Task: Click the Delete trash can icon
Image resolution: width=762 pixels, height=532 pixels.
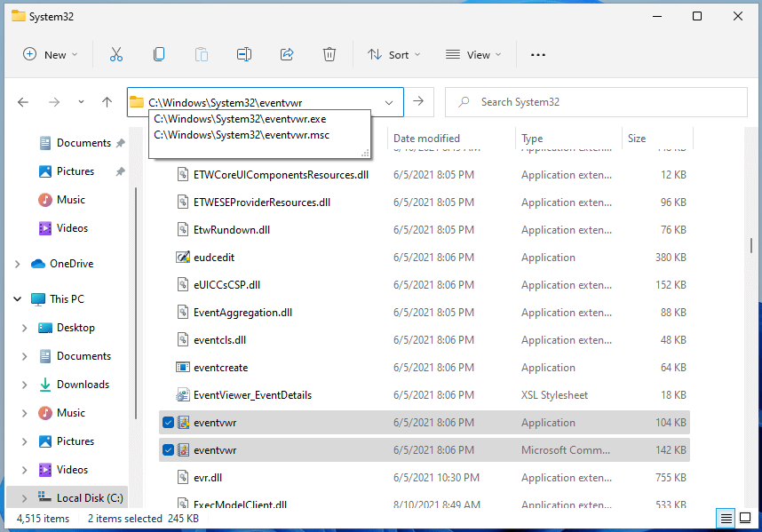Action: [x=329, y=54]
